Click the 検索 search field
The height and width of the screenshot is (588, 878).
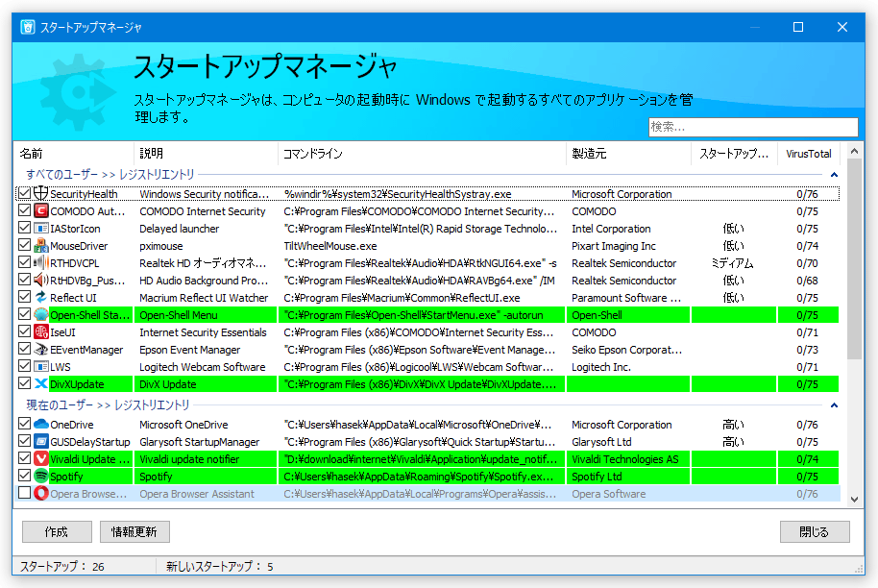click(753, 127)
